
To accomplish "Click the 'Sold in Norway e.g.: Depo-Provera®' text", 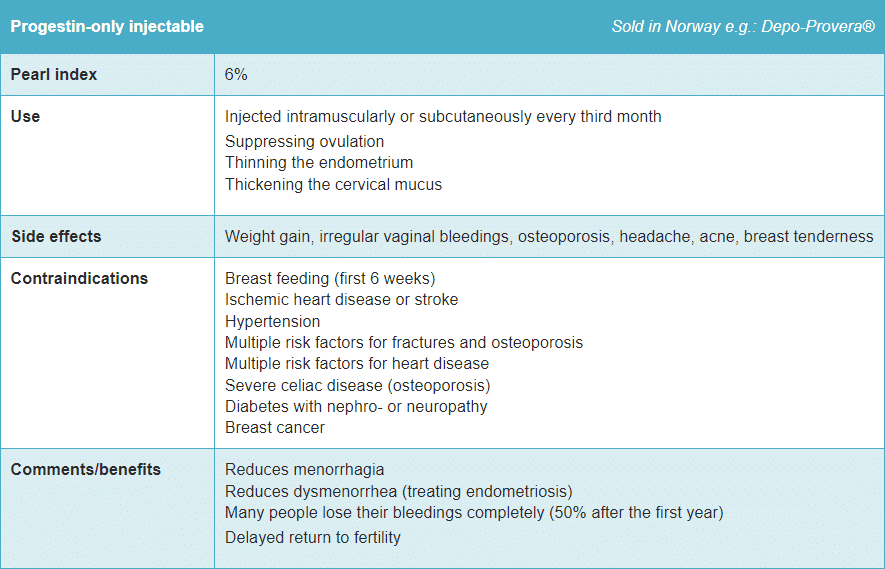I will [743, 26].
